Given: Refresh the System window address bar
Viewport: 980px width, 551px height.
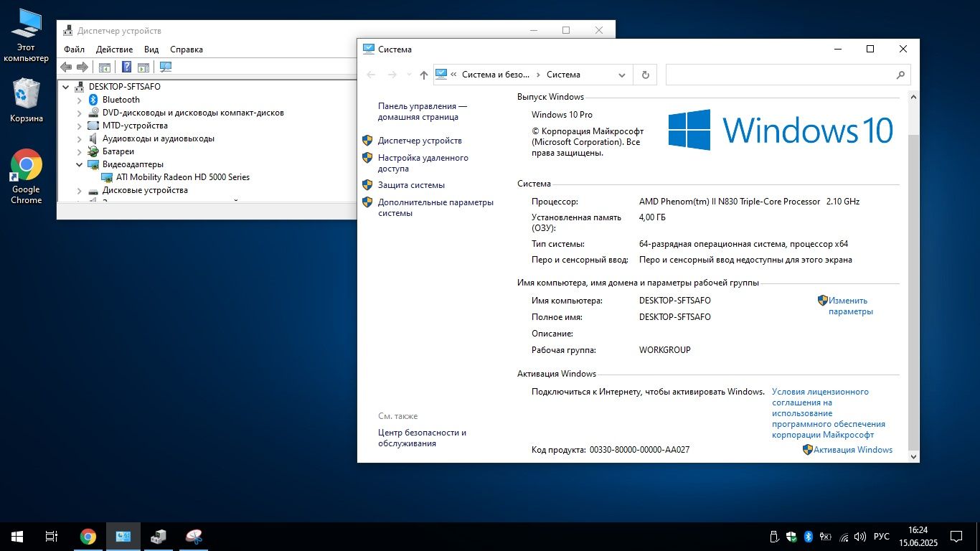Looking at the screenshot, I should [645, 75].
